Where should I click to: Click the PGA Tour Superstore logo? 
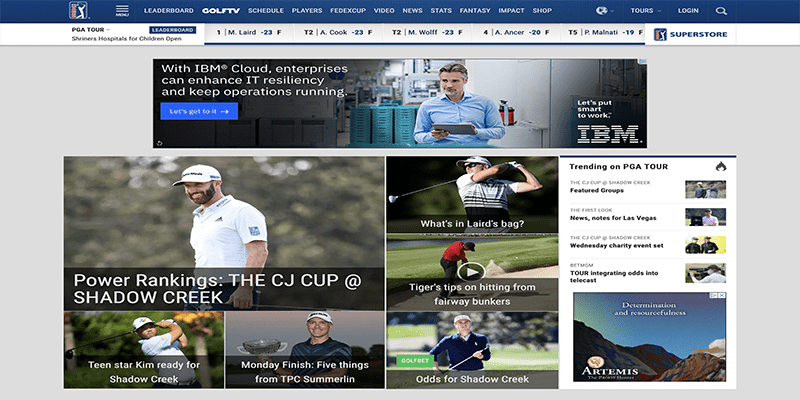point(690,34)
